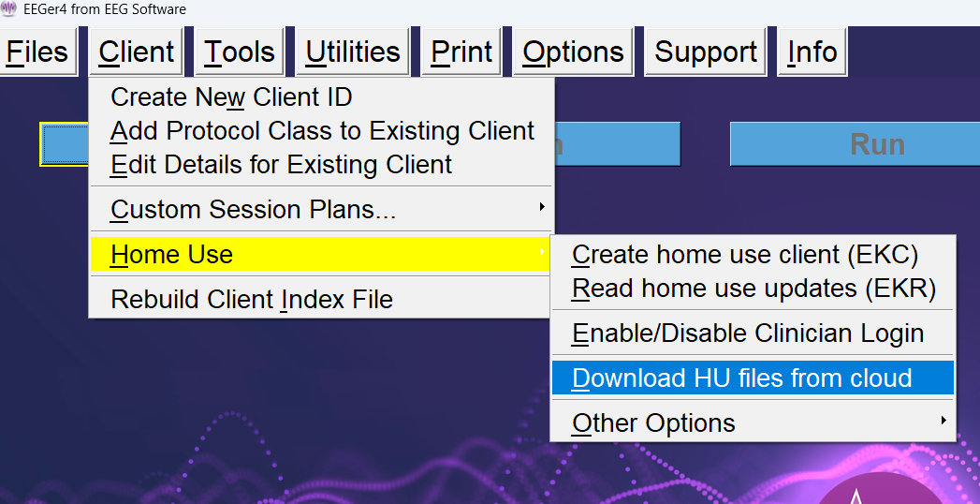Screen dimensions: 980x504
Task: Open the Tools menu
Action: tap(240, 52)
